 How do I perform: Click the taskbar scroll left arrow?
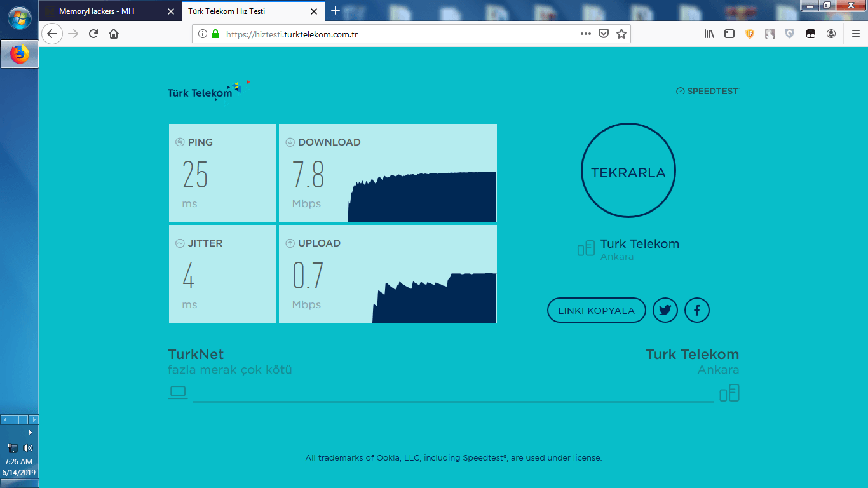(6, 420)
